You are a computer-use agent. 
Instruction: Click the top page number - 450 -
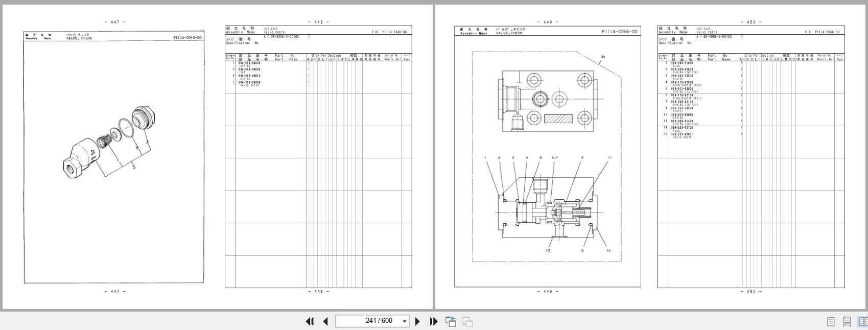click(x=751, y=22)
